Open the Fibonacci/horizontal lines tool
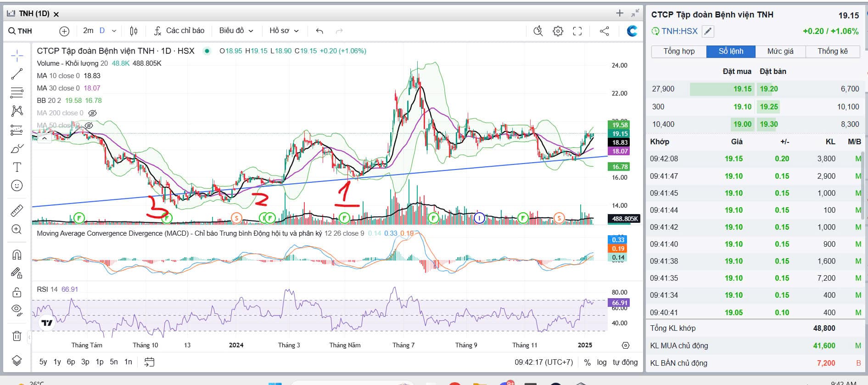 tap(17, 92)
